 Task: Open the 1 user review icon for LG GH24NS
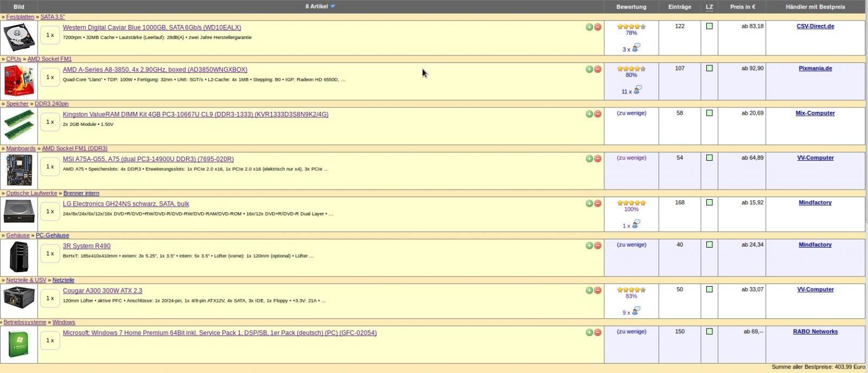pyautogui.click(x=636, y=224)
